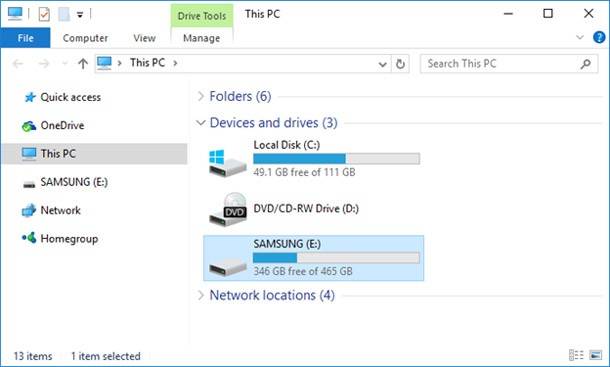Viewport: 610px width, 367px height.
Task: Open the File menu tab
Action: pyautogui.click(x=25, y=38)
